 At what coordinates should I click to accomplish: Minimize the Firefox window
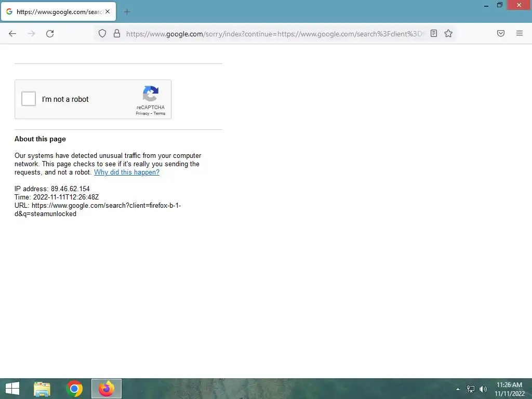[x=486, y=5]
